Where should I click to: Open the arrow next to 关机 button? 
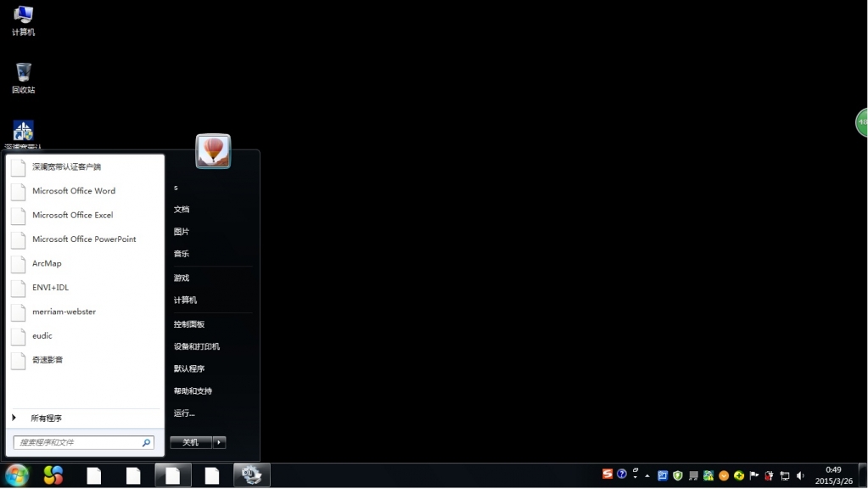click(x=220, y=442)
